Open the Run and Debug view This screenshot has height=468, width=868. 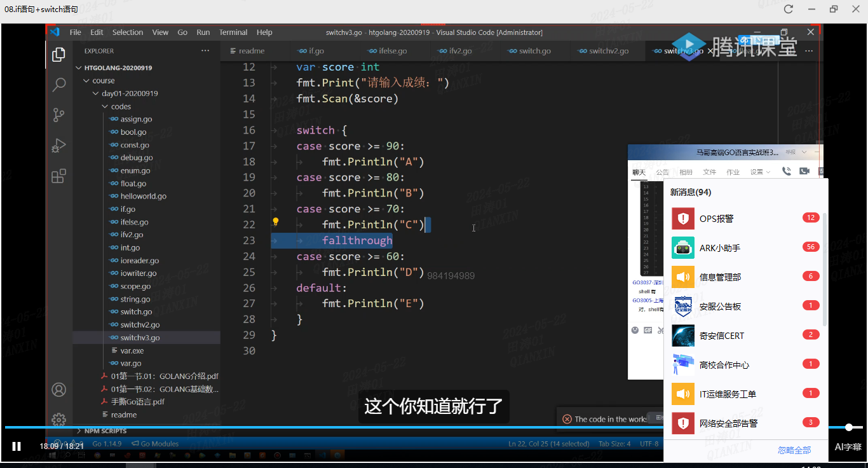pos(58,146)
